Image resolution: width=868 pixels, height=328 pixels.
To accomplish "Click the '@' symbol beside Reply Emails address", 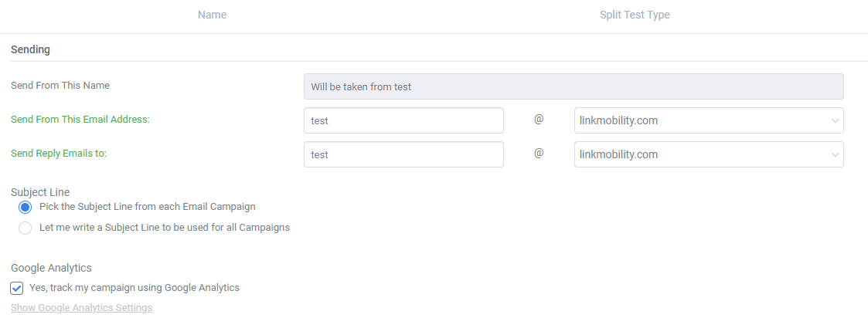I will coord(539,154).
